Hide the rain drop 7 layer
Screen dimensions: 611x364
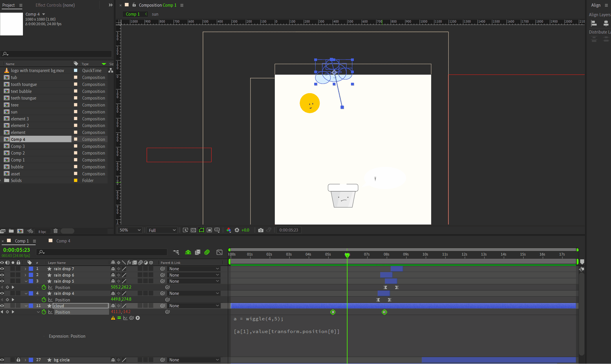(x=2, y=269)
